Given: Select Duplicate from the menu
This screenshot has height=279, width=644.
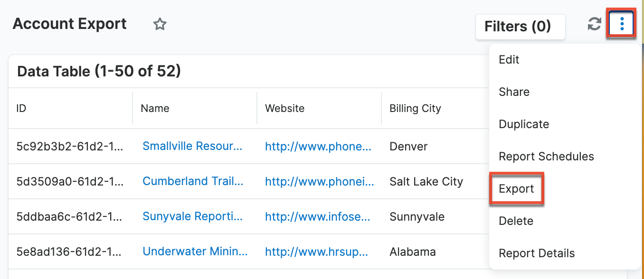Looking at the screenshot, I should click(x=524, y=124).
